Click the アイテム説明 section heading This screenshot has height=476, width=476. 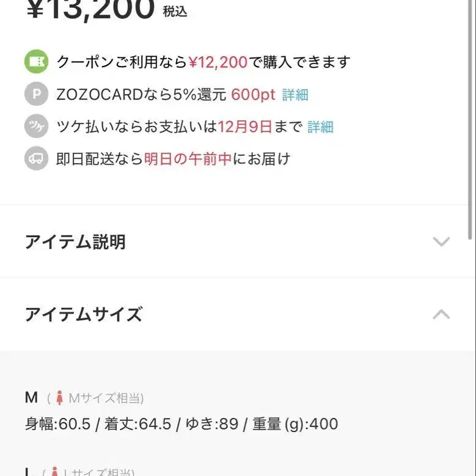(75, 242)
